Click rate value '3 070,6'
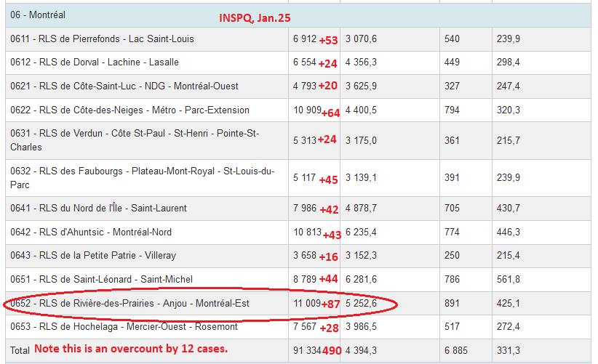The width and height of the screenshot is (598, 364). click(361, 39)
